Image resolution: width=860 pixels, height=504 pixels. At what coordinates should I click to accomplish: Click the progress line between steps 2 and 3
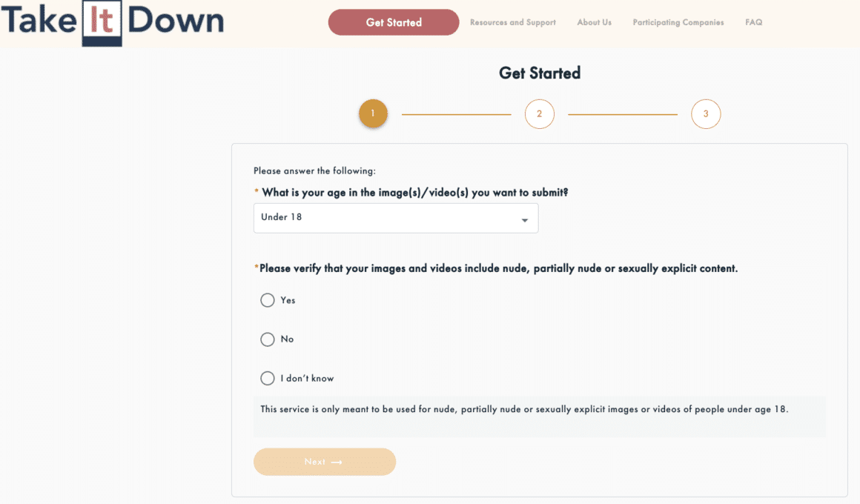pos(623,114)
